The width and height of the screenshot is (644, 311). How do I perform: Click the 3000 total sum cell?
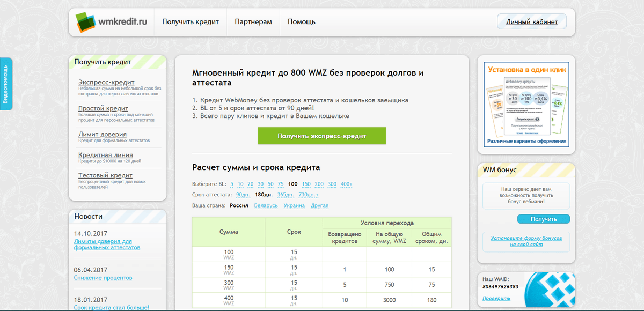[389, 300]
